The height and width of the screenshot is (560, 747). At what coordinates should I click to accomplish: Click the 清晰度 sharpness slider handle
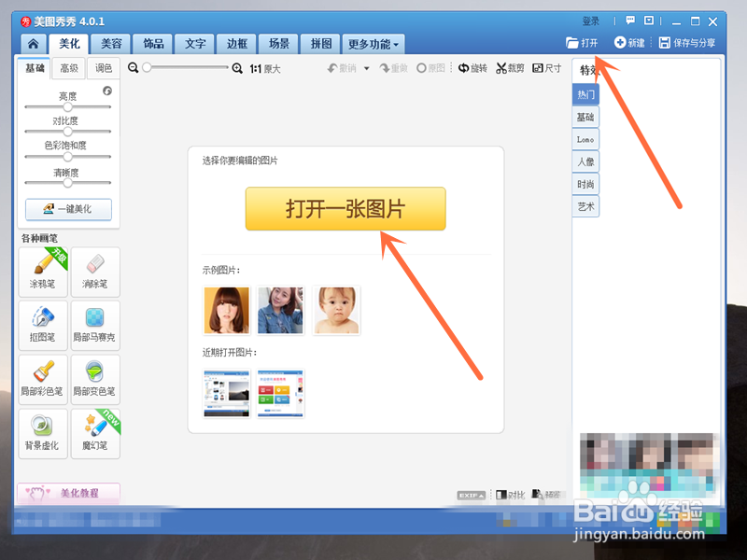click(67, 183)
